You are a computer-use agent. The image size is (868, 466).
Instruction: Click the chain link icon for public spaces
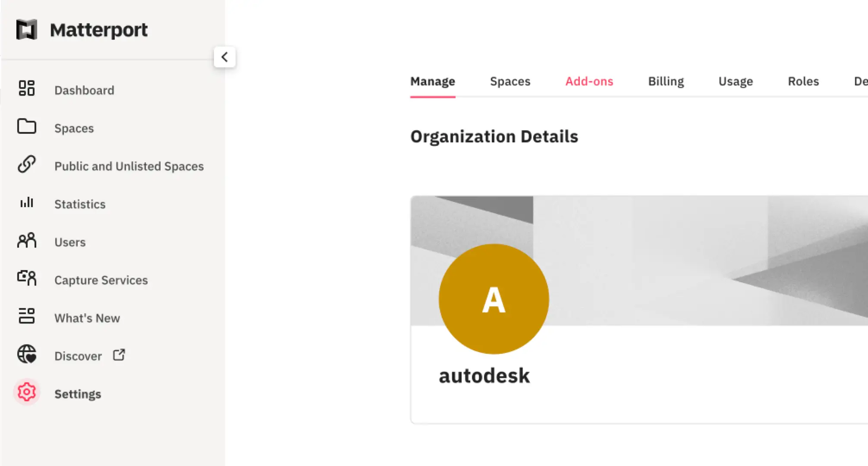coord(27,164)
